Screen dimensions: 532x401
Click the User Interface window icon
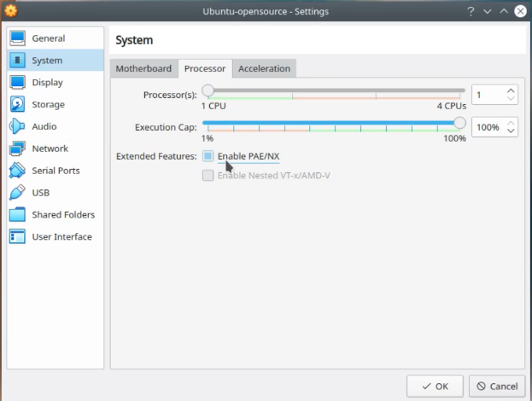(17, 236)
